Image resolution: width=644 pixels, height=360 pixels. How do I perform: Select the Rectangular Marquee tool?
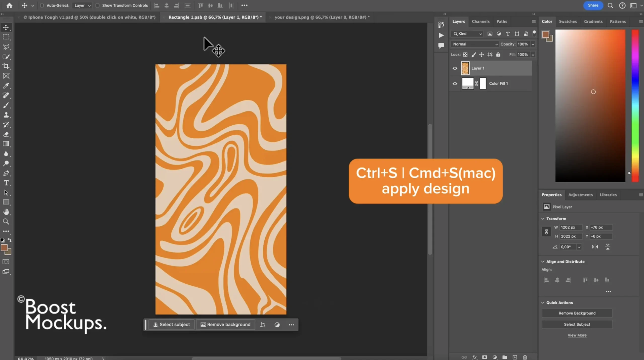6,37
